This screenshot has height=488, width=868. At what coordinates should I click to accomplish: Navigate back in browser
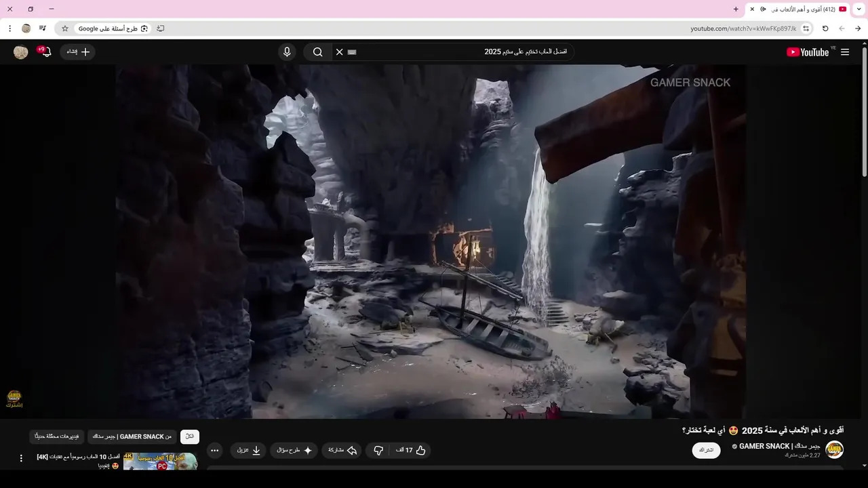coord(858,28)
